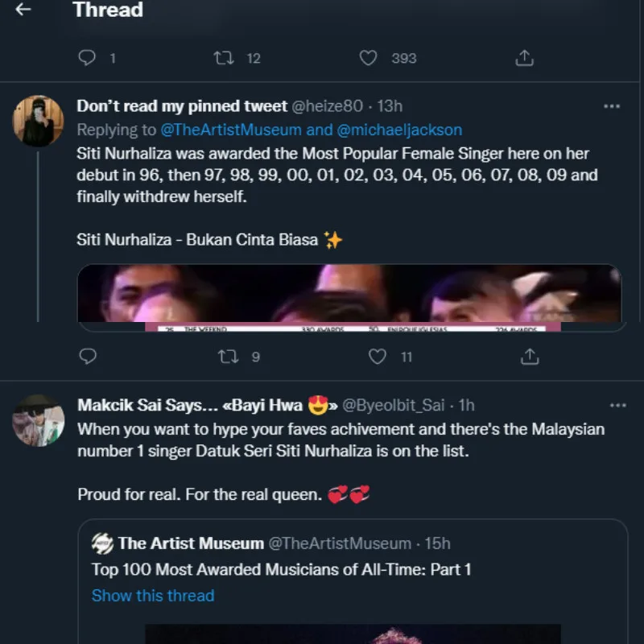Click Show this thread link

tap(153, 596)
